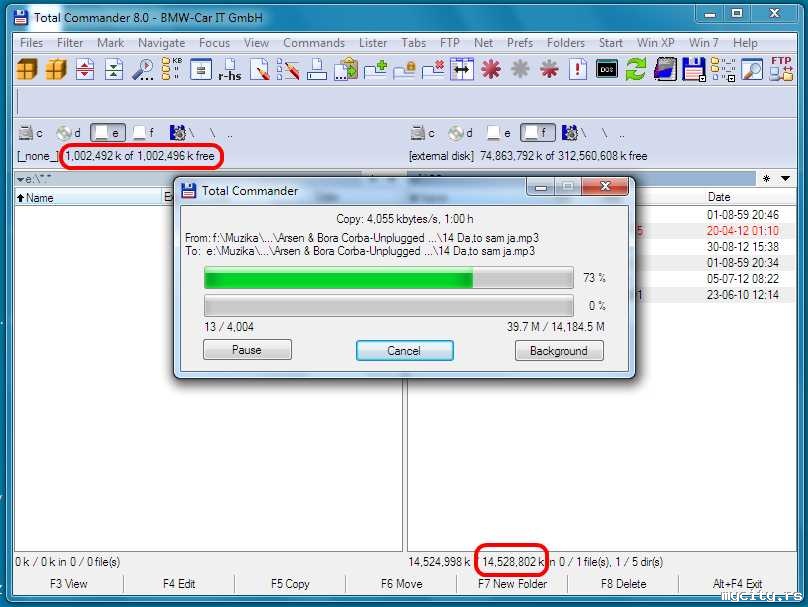Click the page with red pencil icon
The image size is (808, 607).
(259, 69)
